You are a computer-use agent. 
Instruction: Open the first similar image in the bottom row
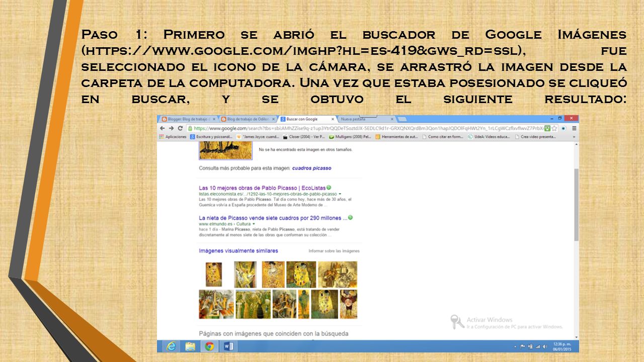pos(216,304)
